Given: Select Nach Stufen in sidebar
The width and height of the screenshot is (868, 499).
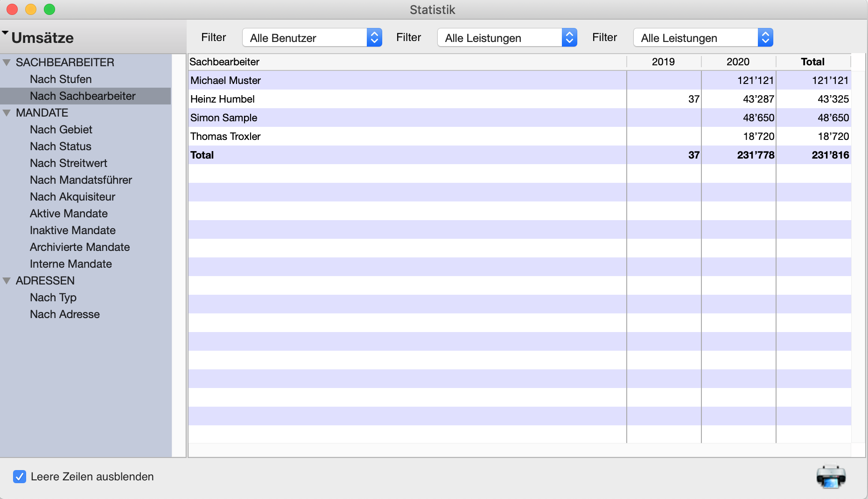Looking at the screenshot, I should (61, 79).
